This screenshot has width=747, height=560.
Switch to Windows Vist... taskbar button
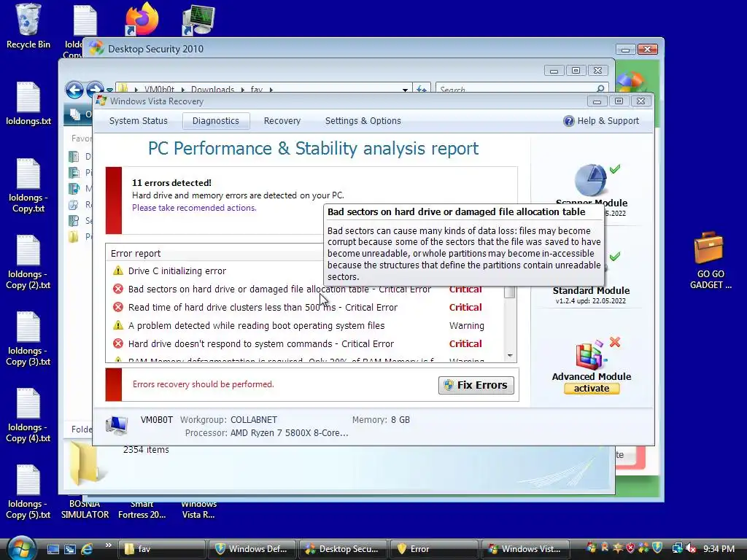pos(525,549)
